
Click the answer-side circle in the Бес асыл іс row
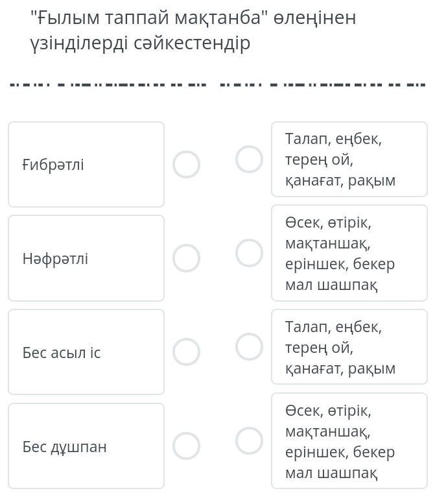(x=249, y=346)
